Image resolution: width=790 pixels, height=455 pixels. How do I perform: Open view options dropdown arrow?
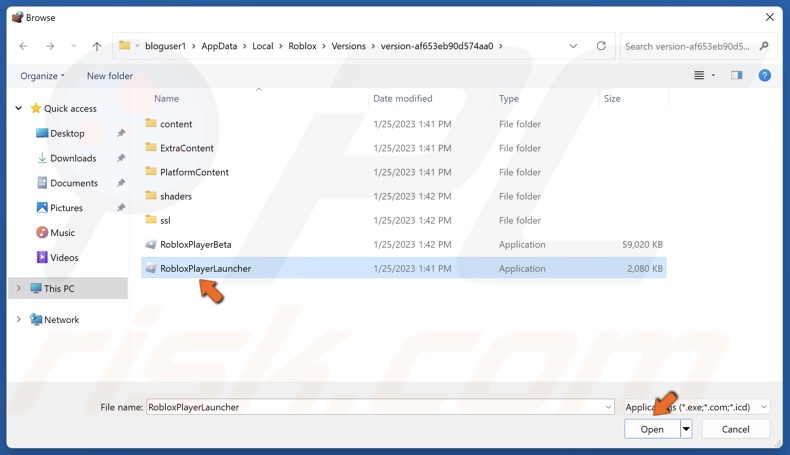pyautogui.click(x=713, y=75)
